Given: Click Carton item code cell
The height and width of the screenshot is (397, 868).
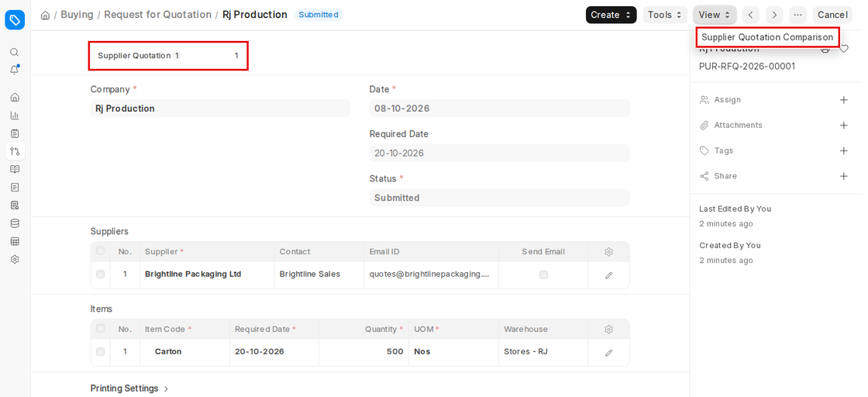Looking at the screenshot, I should [185, 351].
